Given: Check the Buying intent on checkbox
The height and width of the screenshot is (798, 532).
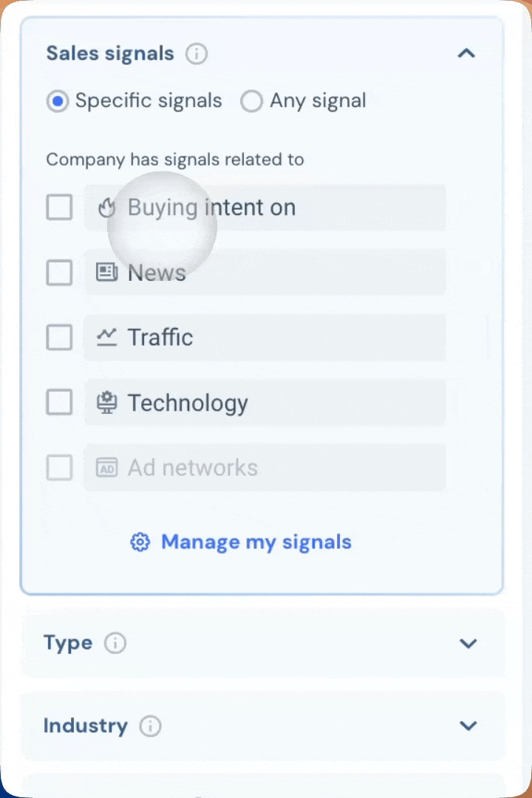Looking at the screenshot, I should click(59, 207).
